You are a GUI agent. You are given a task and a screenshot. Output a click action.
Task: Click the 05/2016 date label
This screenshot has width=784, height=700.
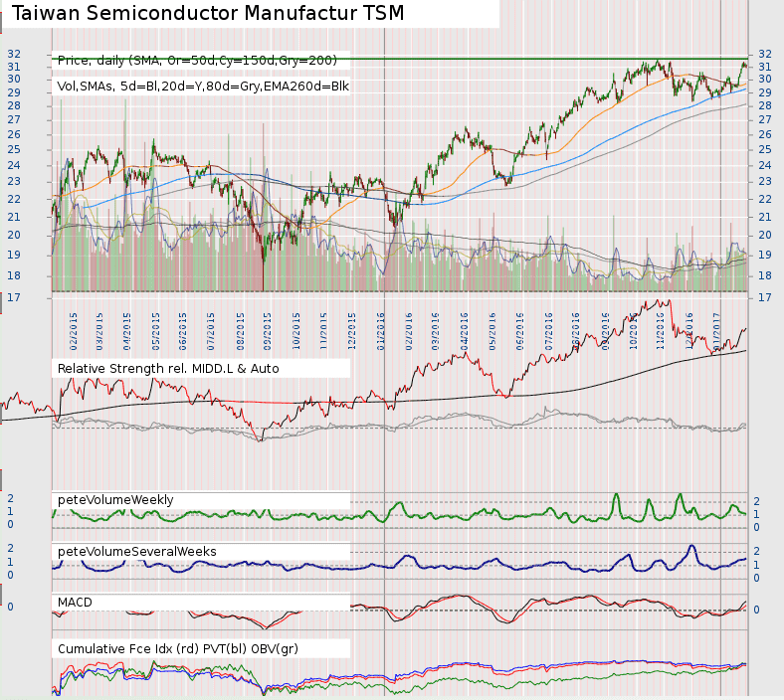tap(492, 331)
